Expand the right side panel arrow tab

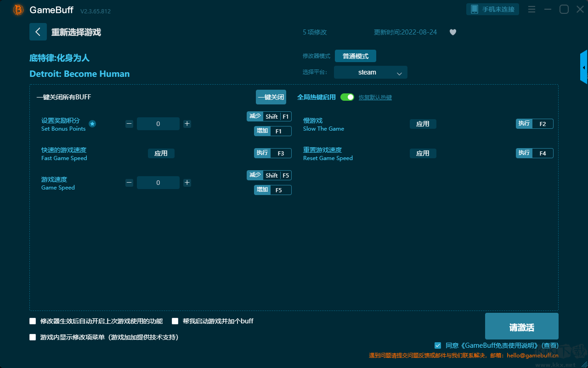[x=584, y=67]
